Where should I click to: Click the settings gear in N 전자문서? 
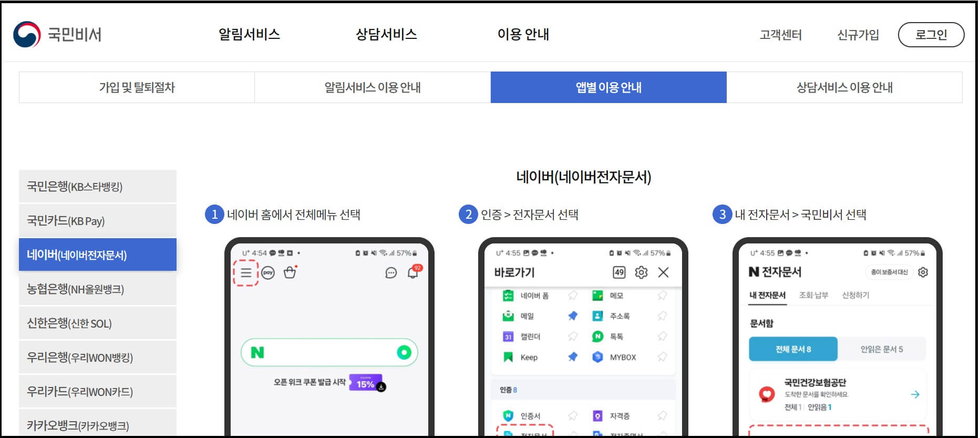click(923, 272)
